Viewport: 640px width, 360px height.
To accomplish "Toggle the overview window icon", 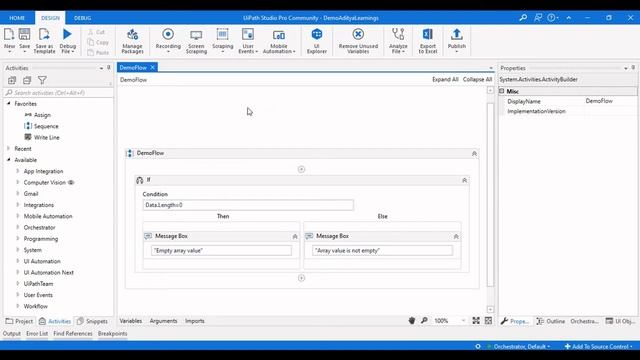I will coord(488,321).
